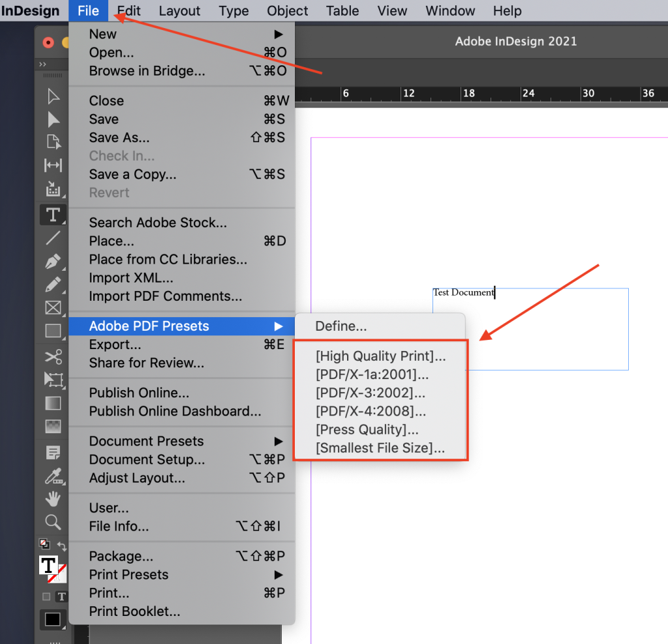Open the Window menu

(450, 10)
